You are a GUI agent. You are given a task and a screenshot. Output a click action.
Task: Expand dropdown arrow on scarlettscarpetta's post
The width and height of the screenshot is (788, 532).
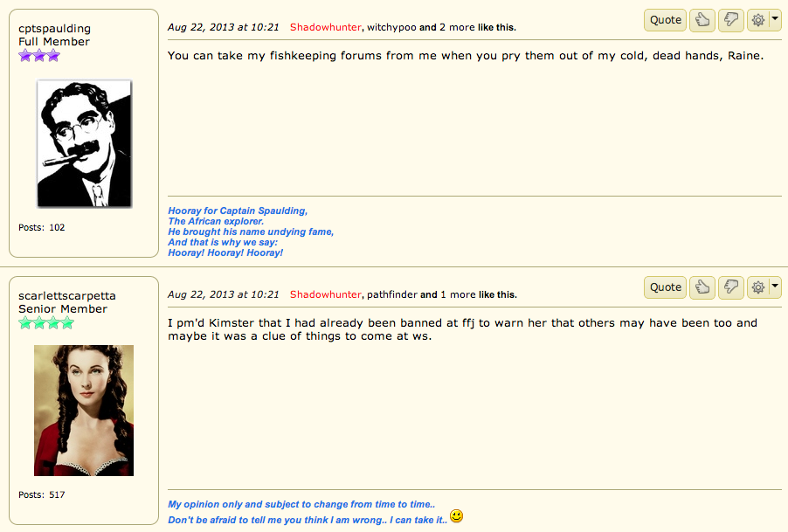[x=775, y=287]
